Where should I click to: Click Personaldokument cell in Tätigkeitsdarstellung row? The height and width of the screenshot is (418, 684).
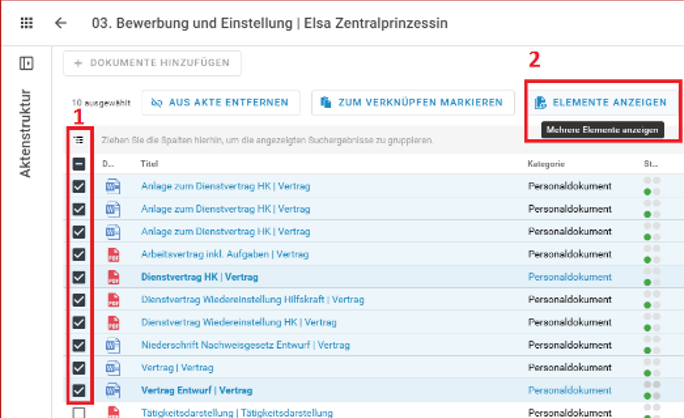click(570, 413)
